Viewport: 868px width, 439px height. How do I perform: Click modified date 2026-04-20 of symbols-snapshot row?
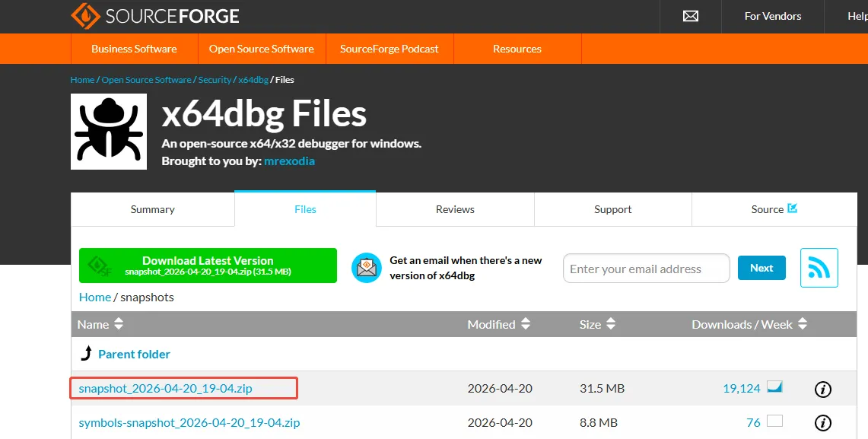(500, 423)
